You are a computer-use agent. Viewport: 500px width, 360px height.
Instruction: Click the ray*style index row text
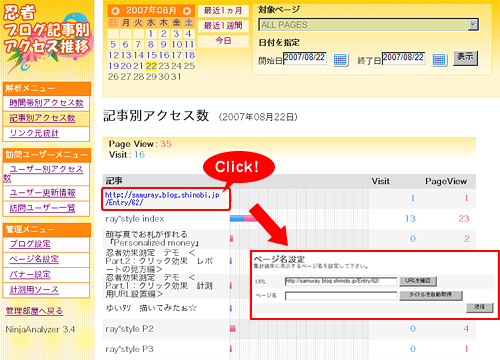tap(135, 219)
